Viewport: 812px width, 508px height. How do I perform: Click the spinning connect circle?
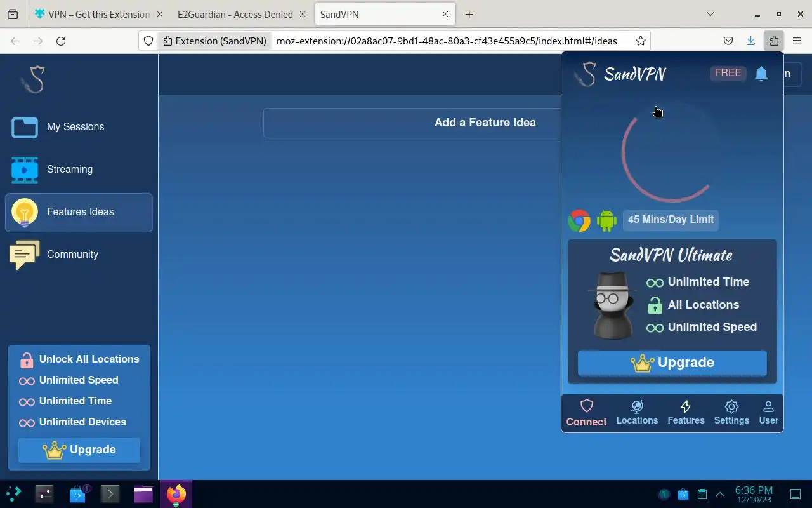[672, 152]
